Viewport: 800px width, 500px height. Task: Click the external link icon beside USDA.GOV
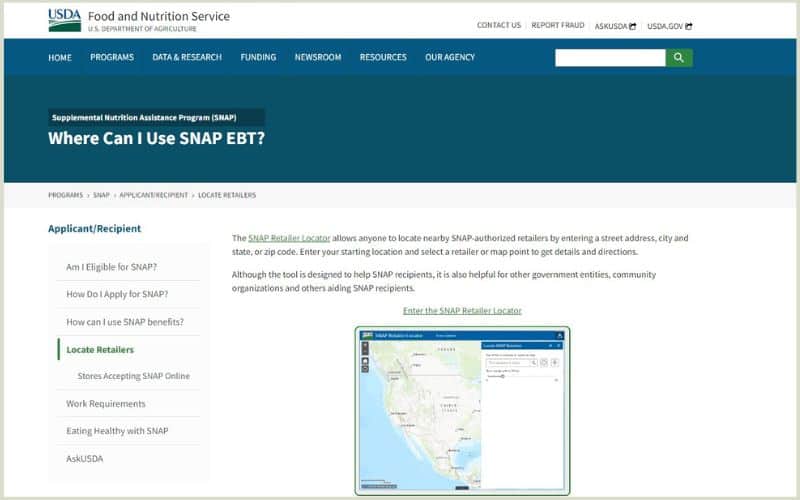pos(688,26)
